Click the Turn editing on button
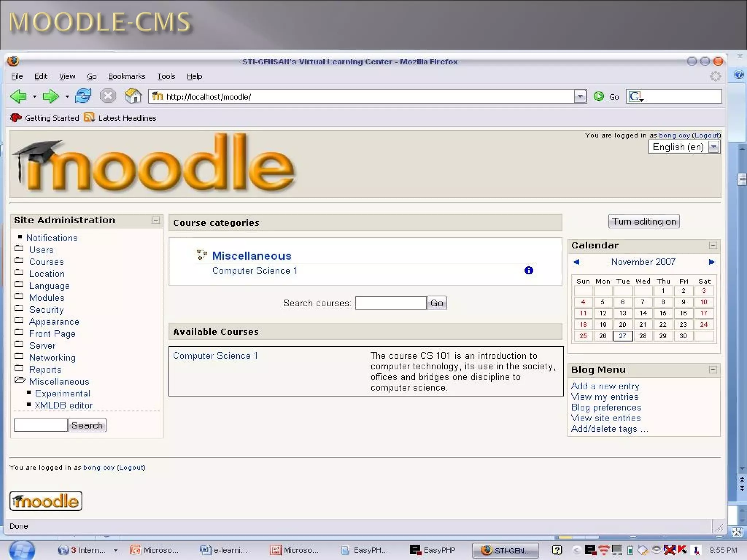The width and height of the screenshot is (747, 560). click(644, 221)
